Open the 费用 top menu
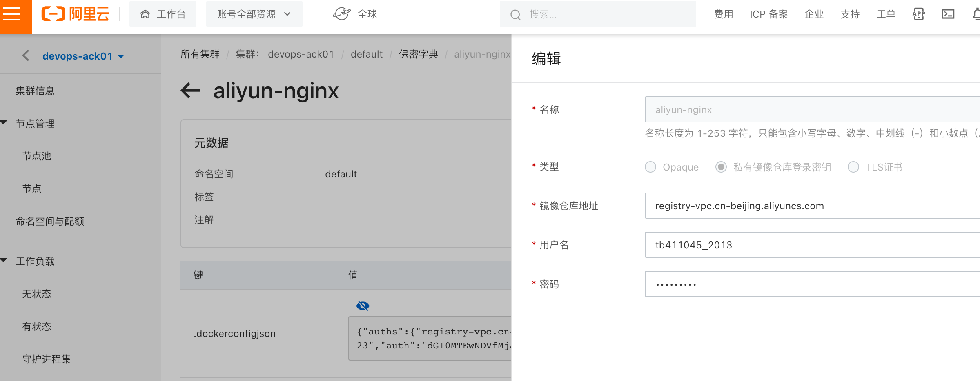 pyautogui.click(x=724, y=14)
